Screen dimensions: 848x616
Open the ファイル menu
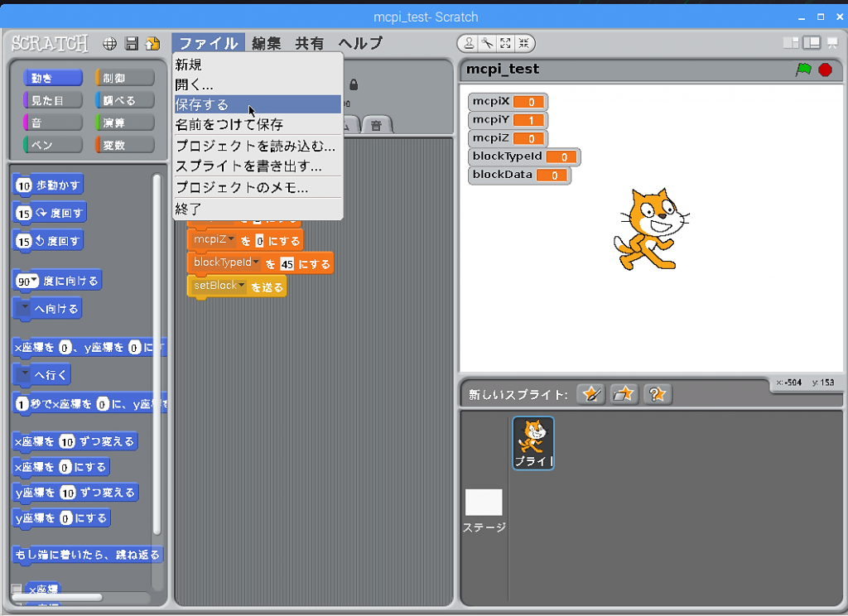[208, 43]
